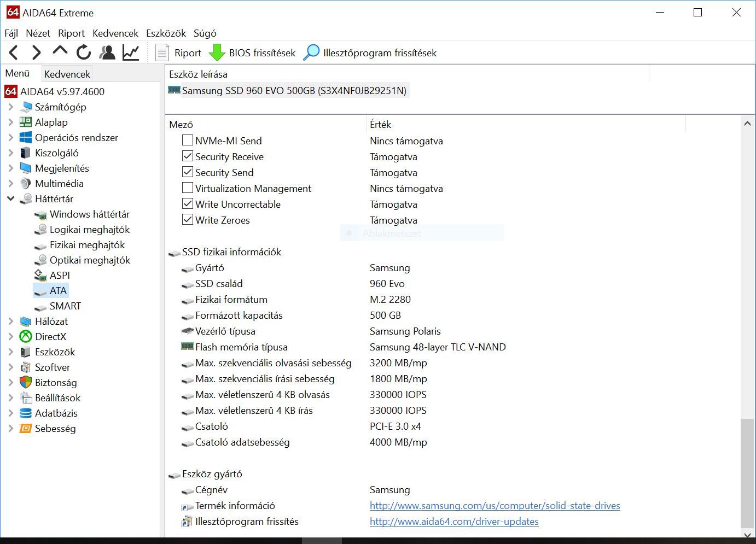Expand the Sebesség tree node
This screenshot has width=756, height=544.
(10, 428)
